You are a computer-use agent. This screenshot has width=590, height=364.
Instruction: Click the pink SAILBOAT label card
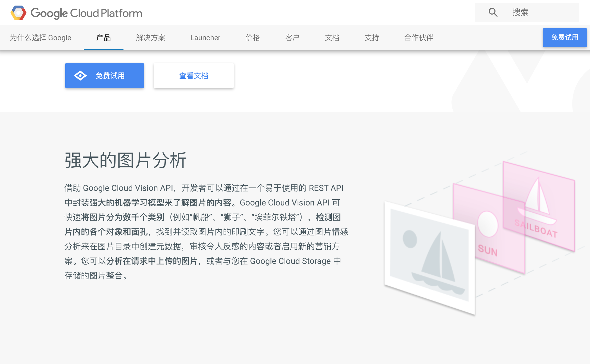click(539, 206)
